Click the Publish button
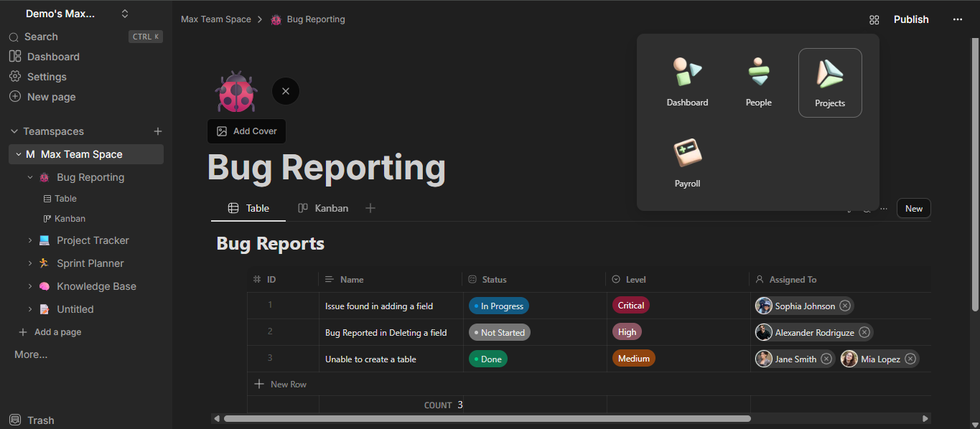This screenshot has height=429, width=980. click(x=911, y=20)
